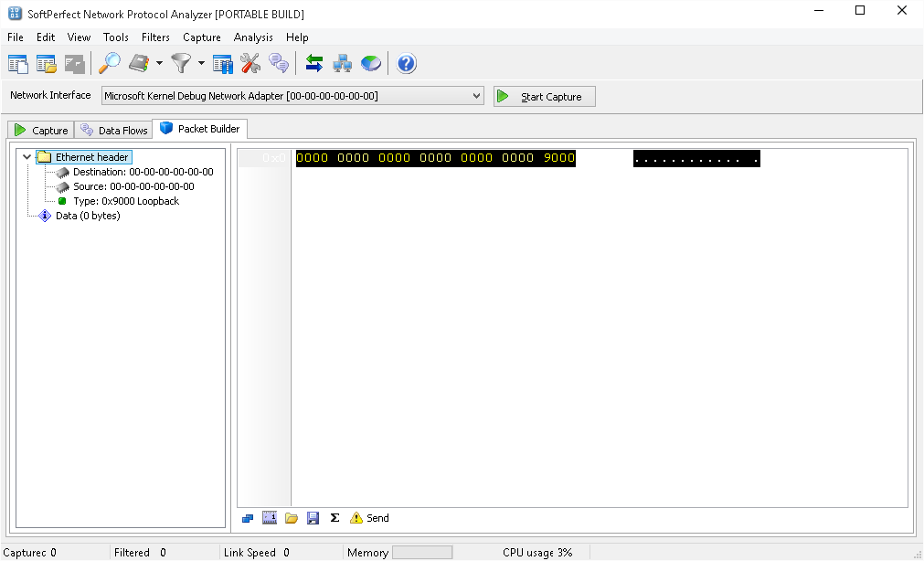Click the new capture document toolbar icon
This screenshot has width=924, height=561.
17,64
